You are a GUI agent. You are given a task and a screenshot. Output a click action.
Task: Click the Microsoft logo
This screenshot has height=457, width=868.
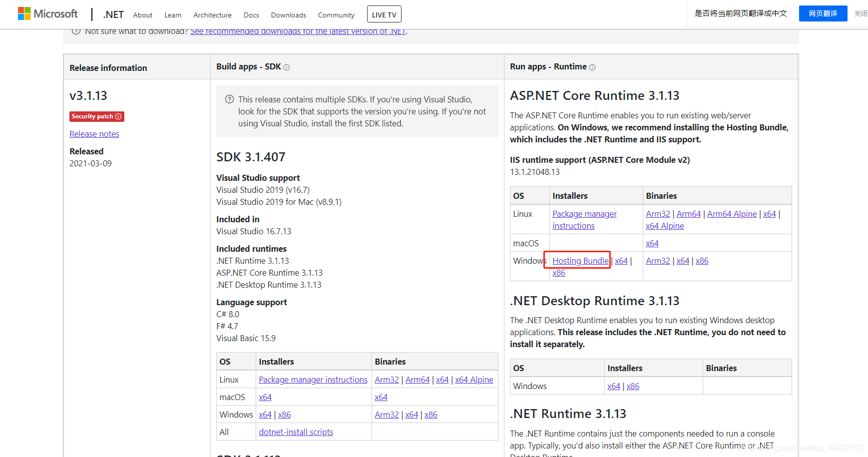(x=48, y=13)
